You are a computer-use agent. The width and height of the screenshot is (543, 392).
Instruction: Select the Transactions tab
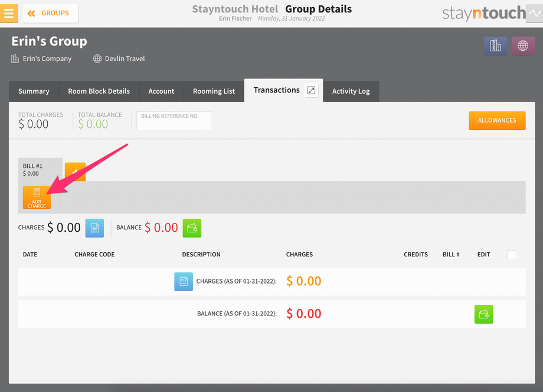tap(277, 90)
